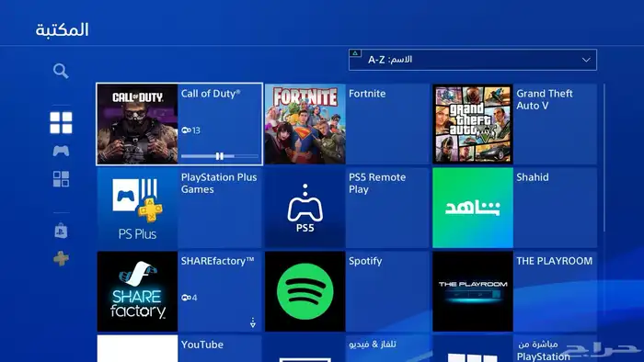Open the PlayStation Store bag icon

(62, 231)
